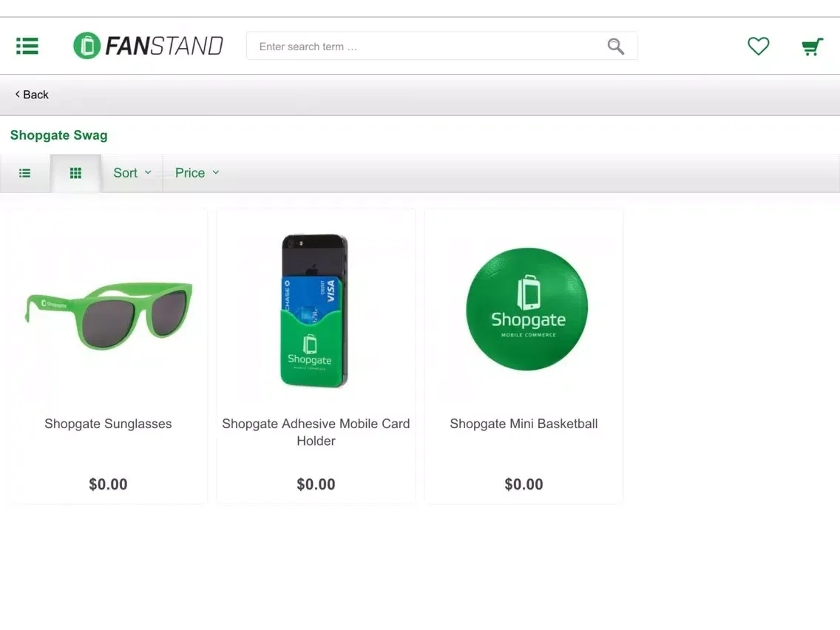
Task: Switch to grid view layout
Action: (x=75, y=173)
